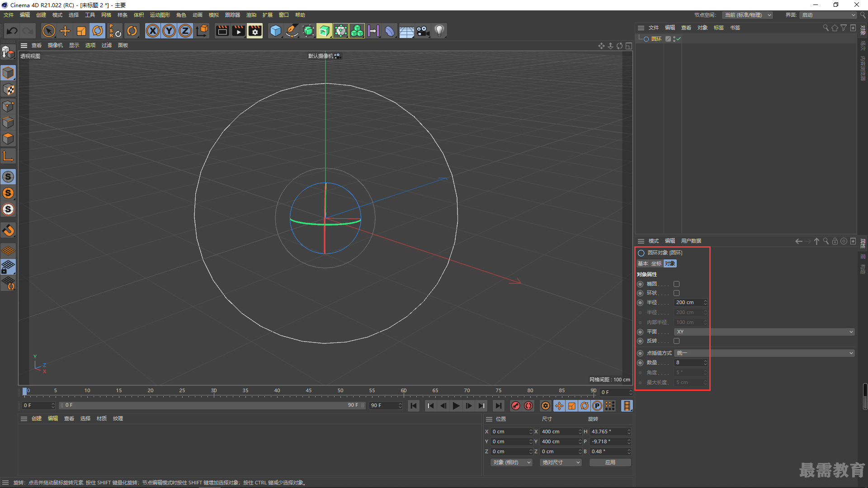This screenshot has width=868, height=488.
Task: Add Light object icon
Action: tap(439, 31)
